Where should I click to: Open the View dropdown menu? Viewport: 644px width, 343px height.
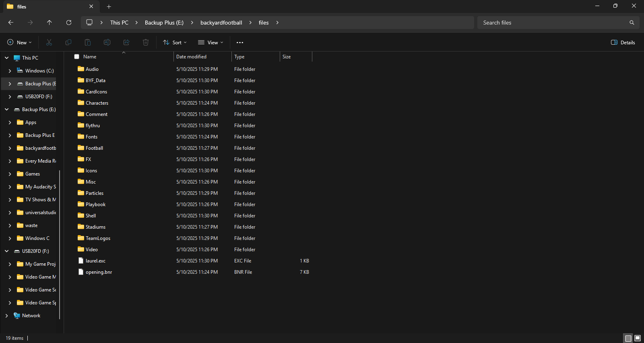(211, 42)
